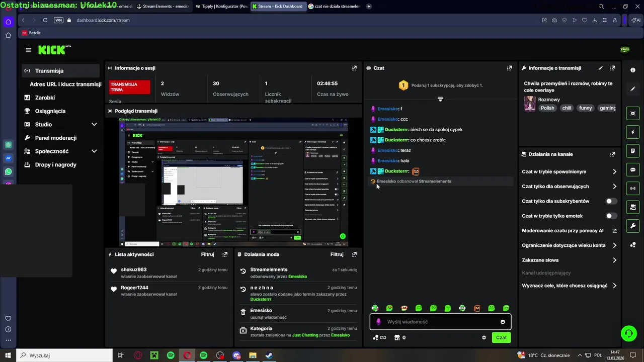This screenshot has height=362, width=644.
Task: Open the Windows Start menu
Action: pos(8,355)
